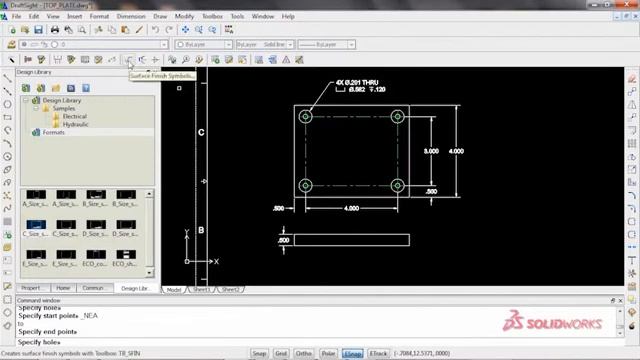This screenshot has width=640, height=360.
Task: Collapse the Design Library tree node
Action: tap(26, 100)
